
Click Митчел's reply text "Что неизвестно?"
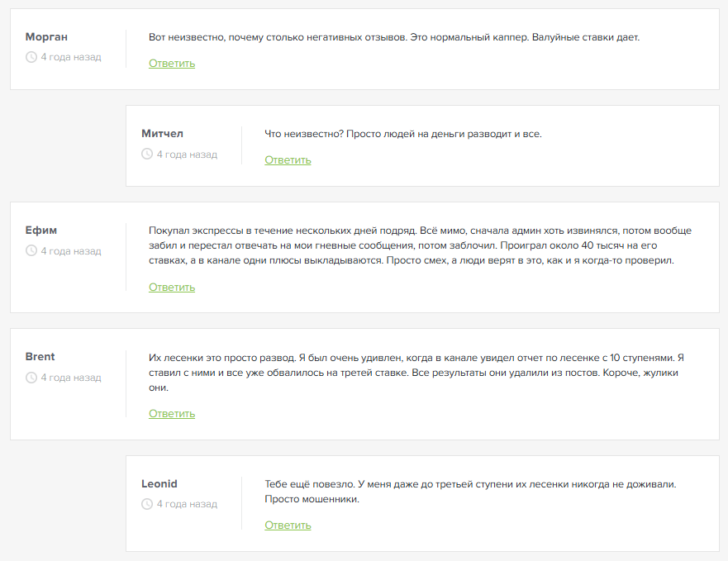(403, 134)
